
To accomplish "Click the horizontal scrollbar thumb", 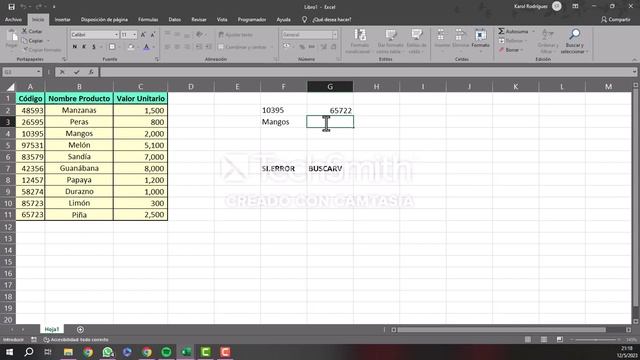I will 502,329.
